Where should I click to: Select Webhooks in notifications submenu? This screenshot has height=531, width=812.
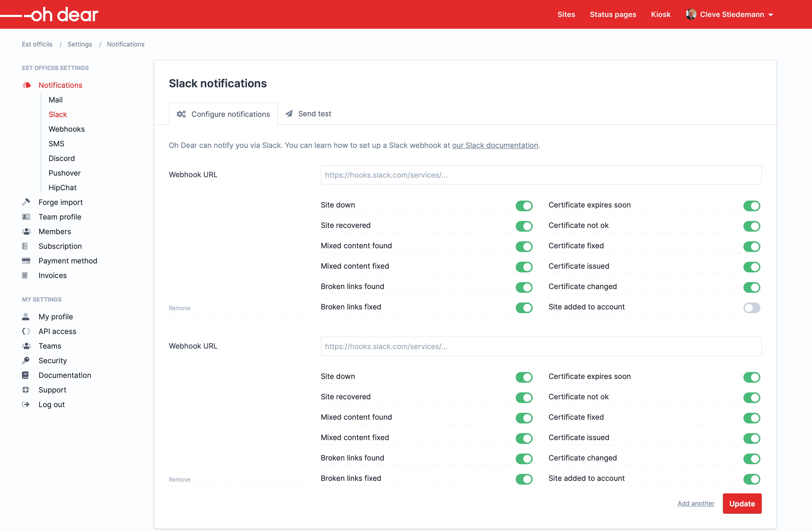coord(66,129)
